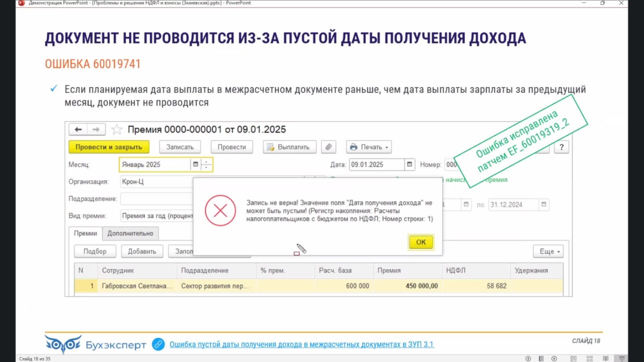Open the Месяц calendar picker
The image size is (644, 362).
(196, 164)
